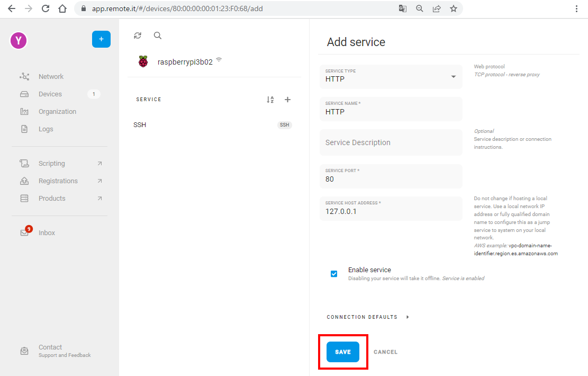Go to Network in sidebar
Viewport: 588px width, 376px height.
click(51, 77)
